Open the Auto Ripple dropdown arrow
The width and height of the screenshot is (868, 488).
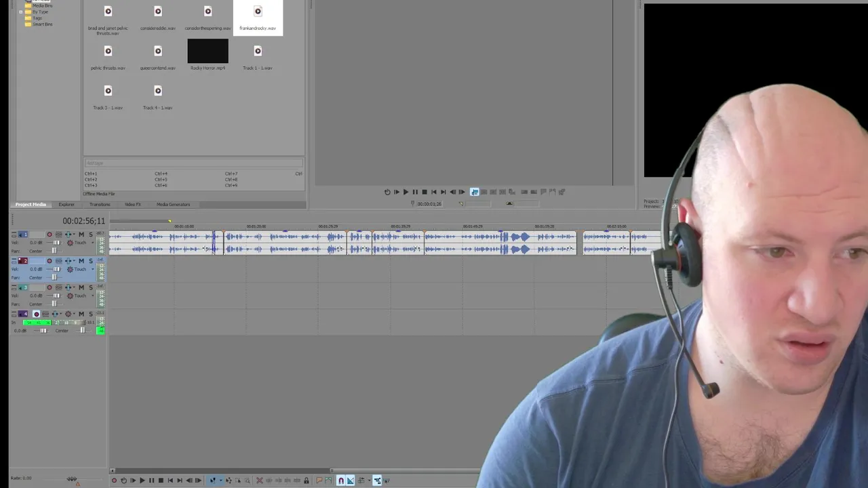tap(369, 481)
